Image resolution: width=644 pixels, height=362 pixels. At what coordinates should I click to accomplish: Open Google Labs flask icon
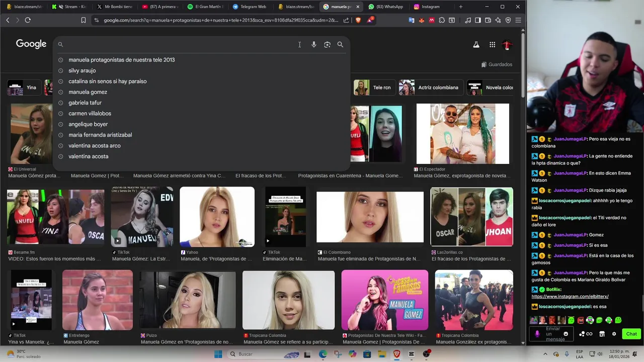(x=476, y=44)
